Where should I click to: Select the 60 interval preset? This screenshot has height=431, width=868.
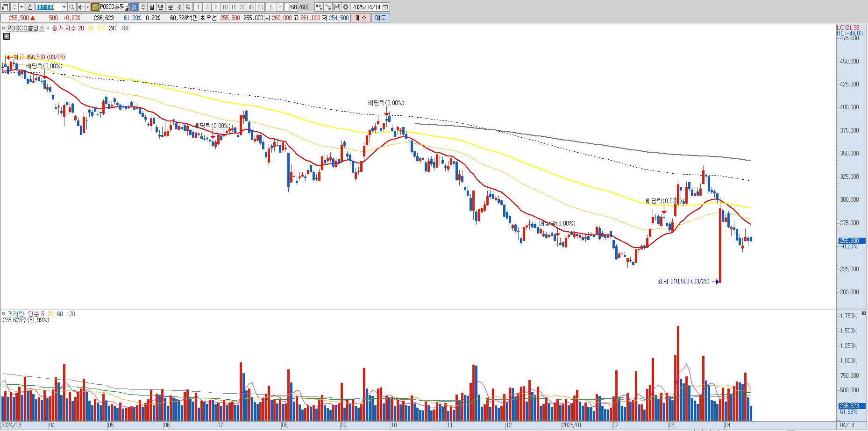[x=260, y=7]
